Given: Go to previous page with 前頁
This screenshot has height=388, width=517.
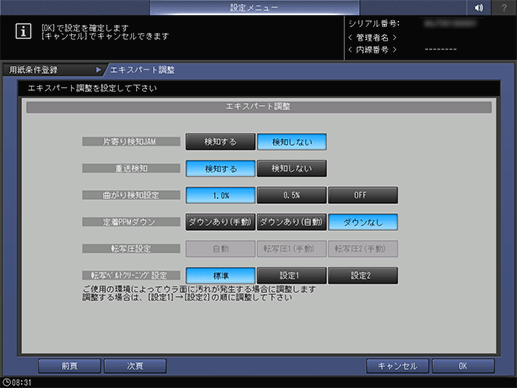Looking at the screenshot, I should coord(69,366).
